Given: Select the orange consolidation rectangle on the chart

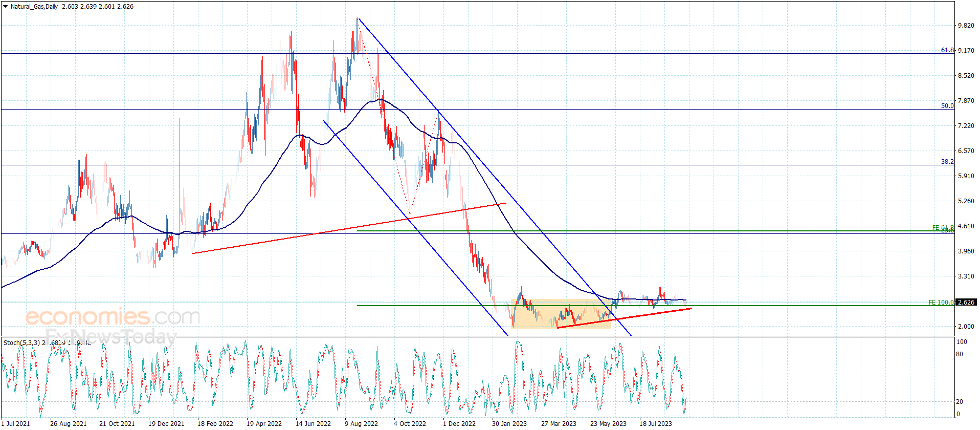Looking at the screenshot, I should (561, 313).
